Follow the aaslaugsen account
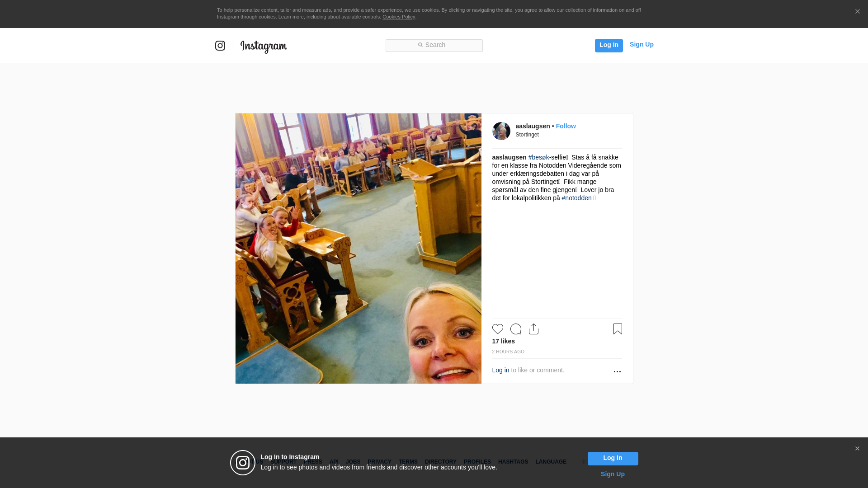 [x=566, y=126]
